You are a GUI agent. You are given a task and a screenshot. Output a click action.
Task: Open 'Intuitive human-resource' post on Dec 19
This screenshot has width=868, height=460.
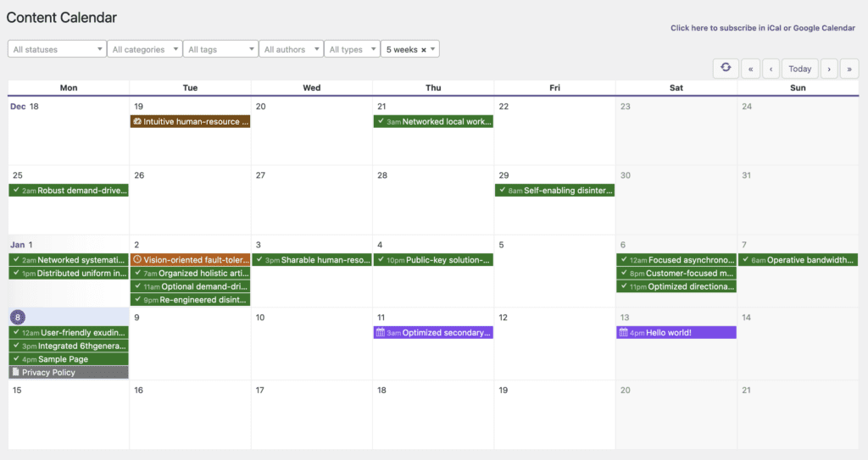point(190,122)
